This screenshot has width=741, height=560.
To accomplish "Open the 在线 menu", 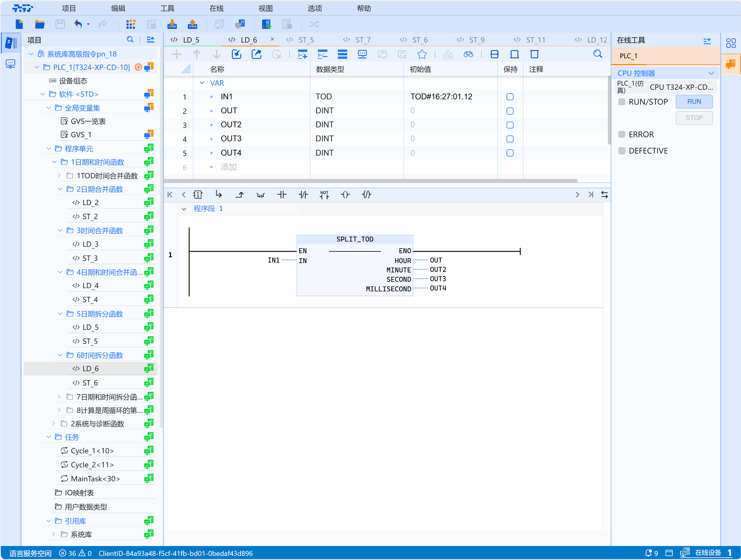I will [x=216, y=8].
